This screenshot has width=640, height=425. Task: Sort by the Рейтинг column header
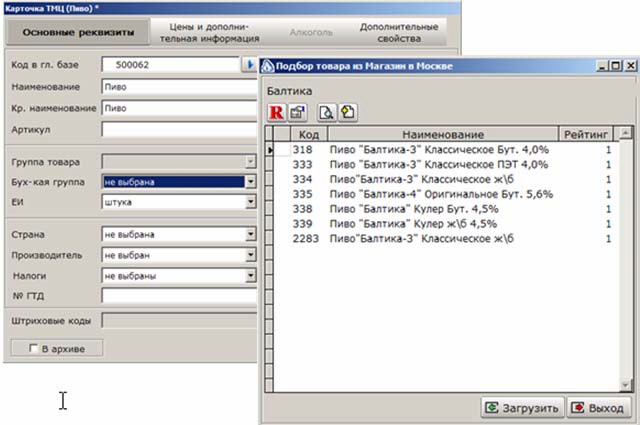(585, 134)
